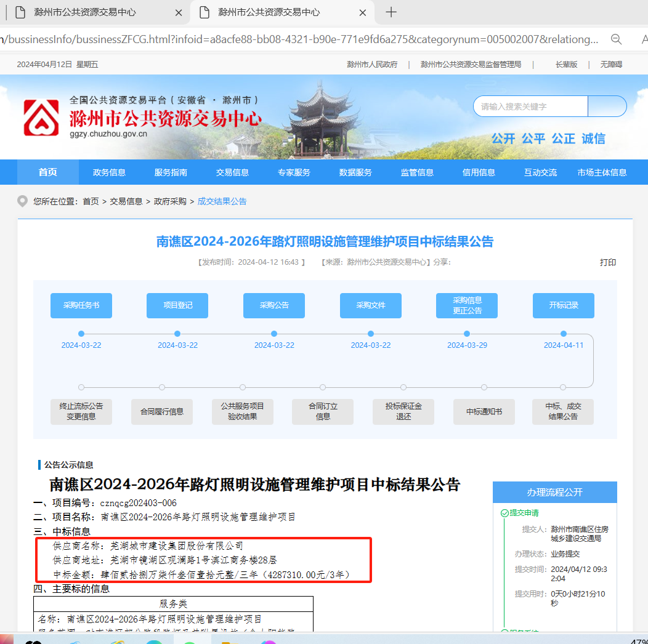Open the 采购公告 timeline step
Screen dimensions: 648x644
[x=274, y=305]
